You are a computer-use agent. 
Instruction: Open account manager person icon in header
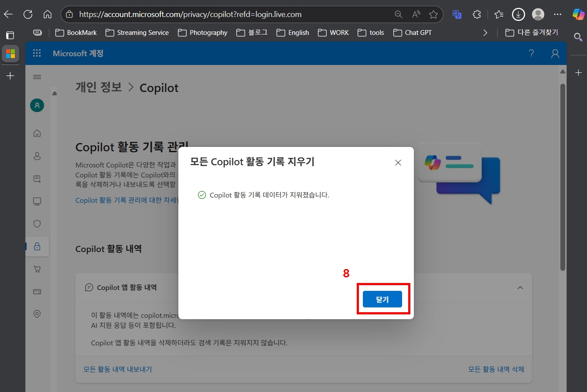555,53
